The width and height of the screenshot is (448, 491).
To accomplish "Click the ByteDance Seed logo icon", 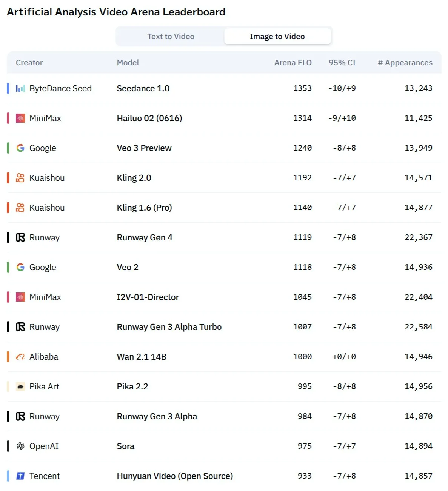I will tap(20, 88).
